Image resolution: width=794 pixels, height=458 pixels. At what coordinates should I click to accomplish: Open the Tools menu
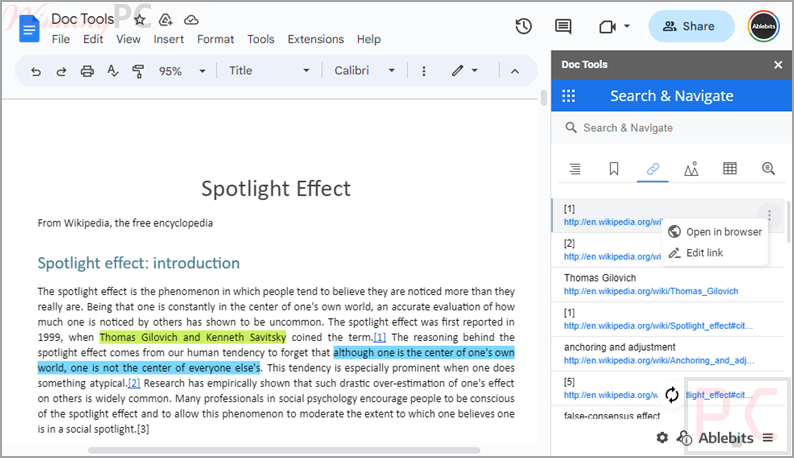(x=261, y=39)
